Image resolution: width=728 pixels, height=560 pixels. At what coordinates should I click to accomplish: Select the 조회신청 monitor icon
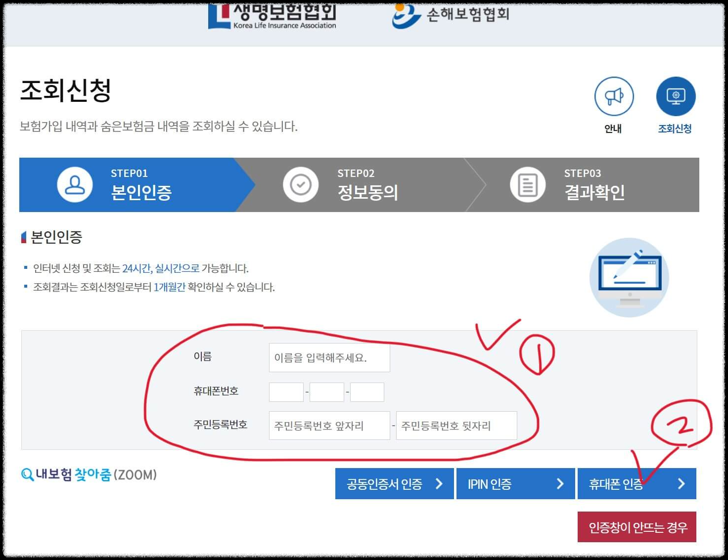coord(675,96)
